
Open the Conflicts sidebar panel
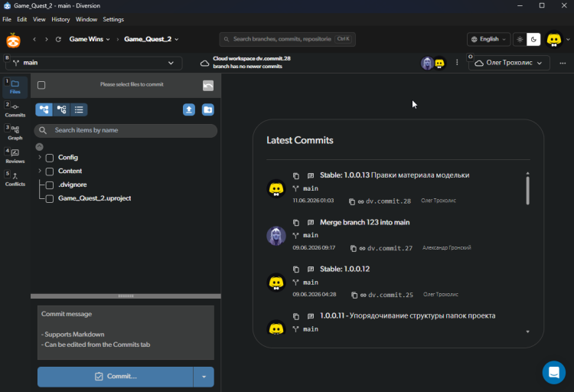15,179
